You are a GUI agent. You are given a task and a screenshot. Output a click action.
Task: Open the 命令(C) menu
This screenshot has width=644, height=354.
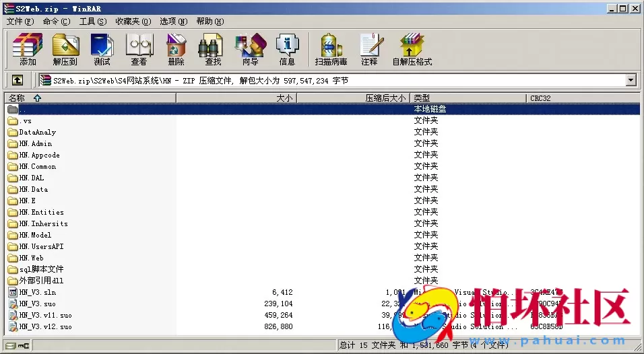click(x=57, y=22)
